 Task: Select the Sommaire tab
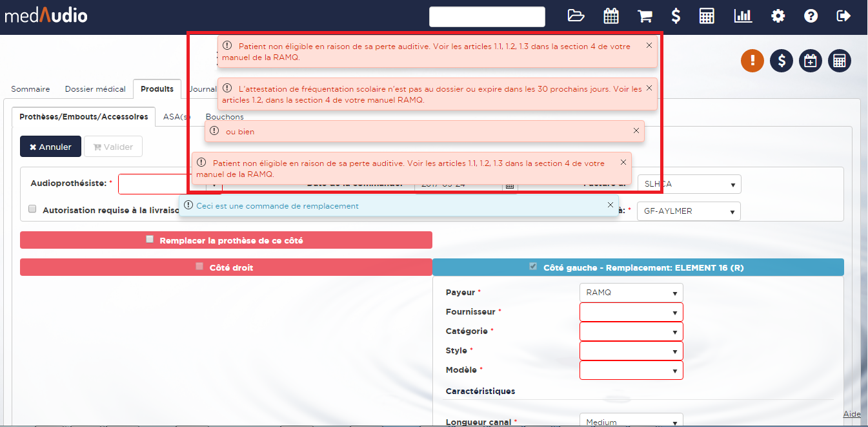tap(30, 89)
